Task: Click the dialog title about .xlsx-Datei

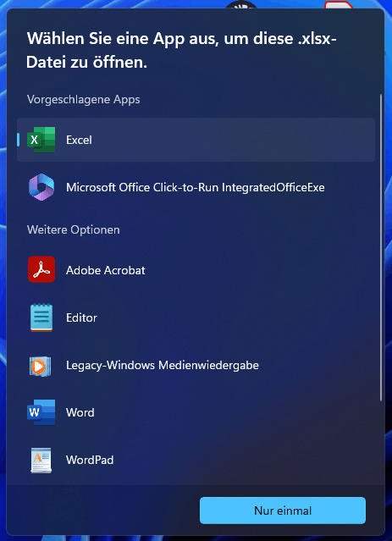Action: (181, 51)
